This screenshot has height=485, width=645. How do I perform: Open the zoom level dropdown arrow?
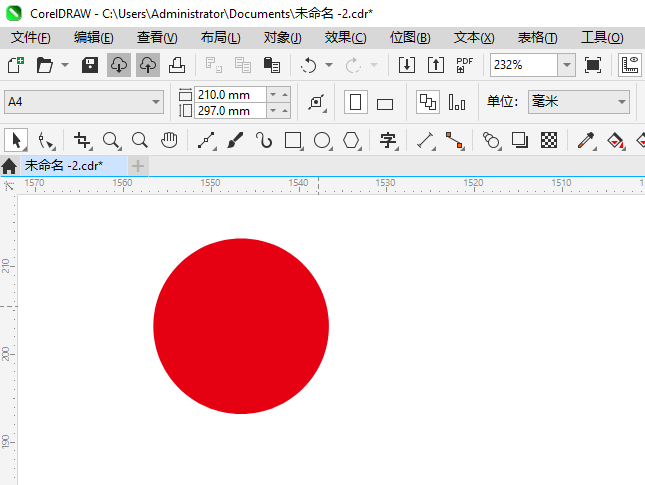(x=566, y=65)
